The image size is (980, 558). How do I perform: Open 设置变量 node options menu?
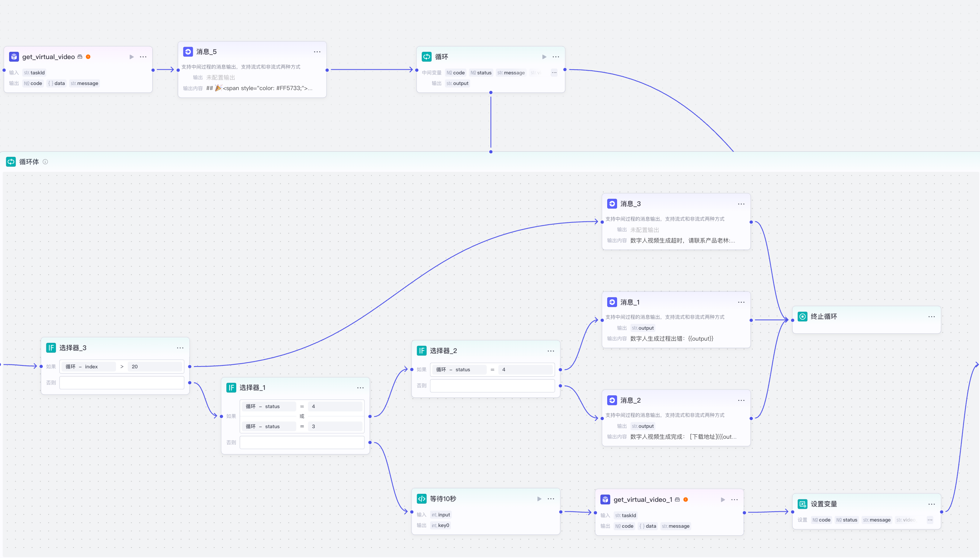click(931, 504)
